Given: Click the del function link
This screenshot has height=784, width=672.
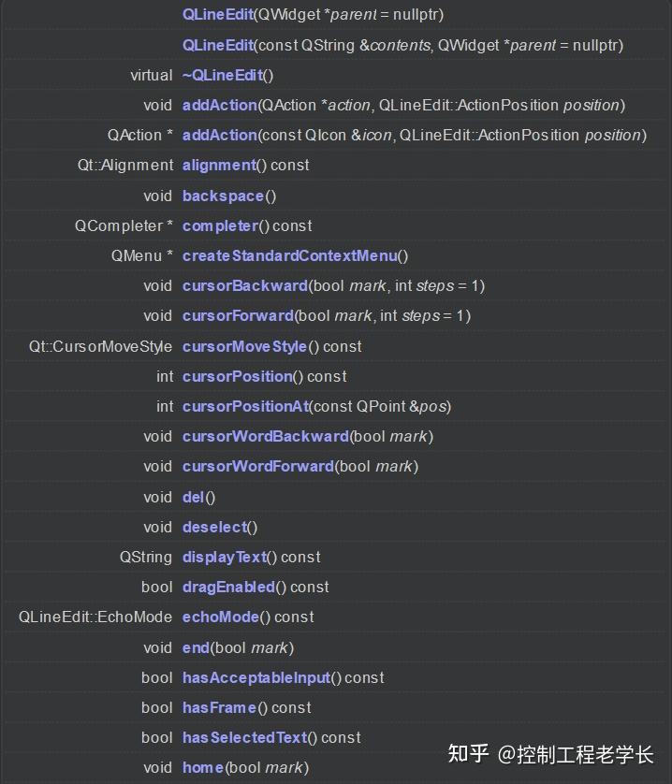Looking at the screenshot, I should (194, 497).
